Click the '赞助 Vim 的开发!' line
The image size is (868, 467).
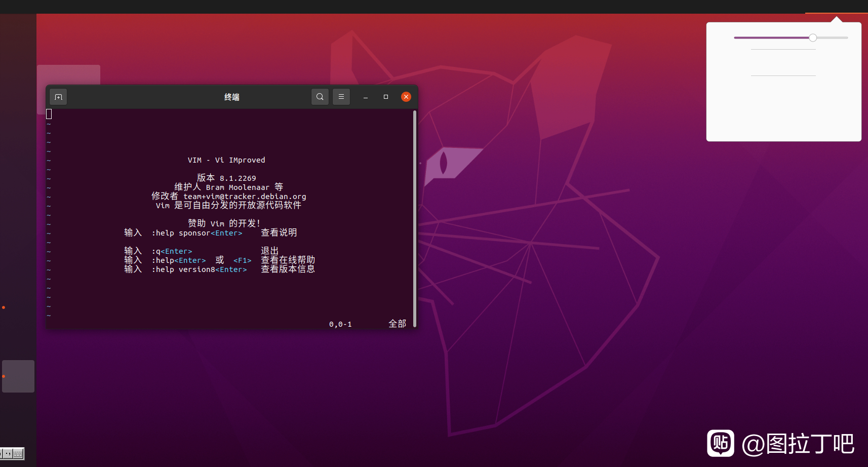[x=224, y=223]
